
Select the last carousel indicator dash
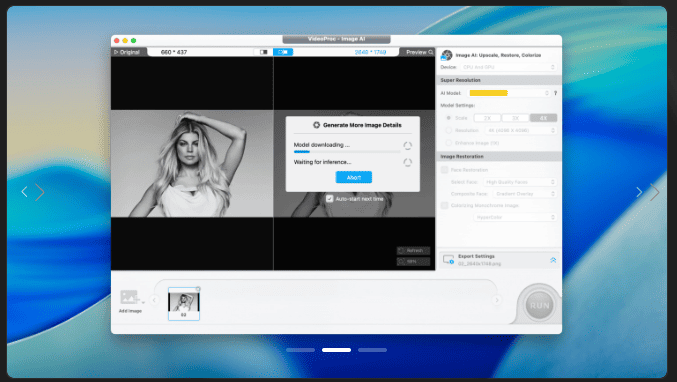(372, 350)
